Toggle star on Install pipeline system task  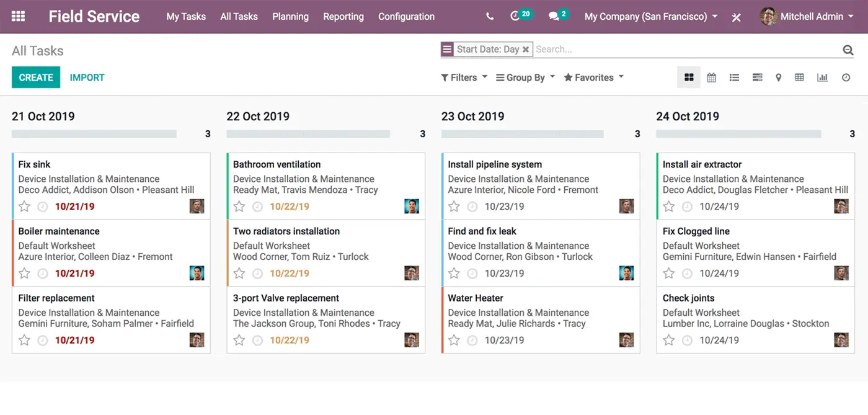click(454, 207)
